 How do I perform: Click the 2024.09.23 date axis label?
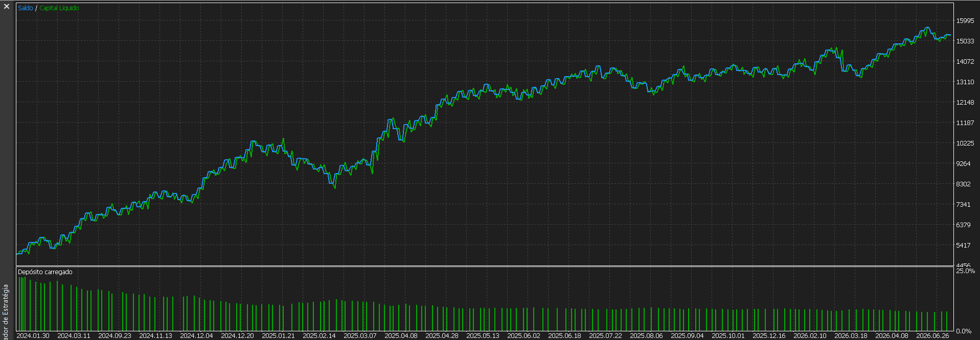pyautogui.click(x=115, y=336)
